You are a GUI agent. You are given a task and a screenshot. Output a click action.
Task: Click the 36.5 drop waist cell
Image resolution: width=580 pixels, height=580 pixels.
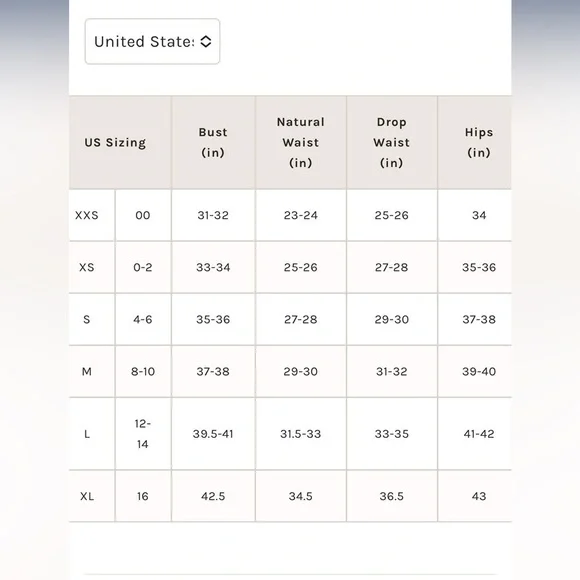[391, 496]
